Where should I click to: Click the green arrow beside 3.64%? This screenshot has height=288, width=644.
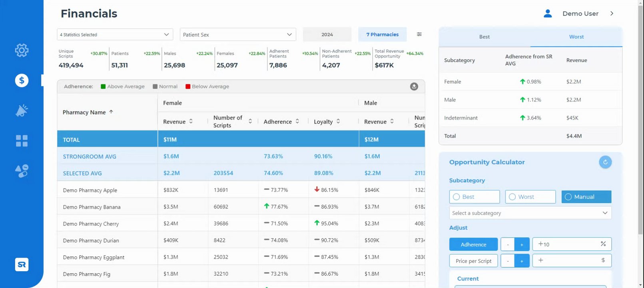click(522, 118)
